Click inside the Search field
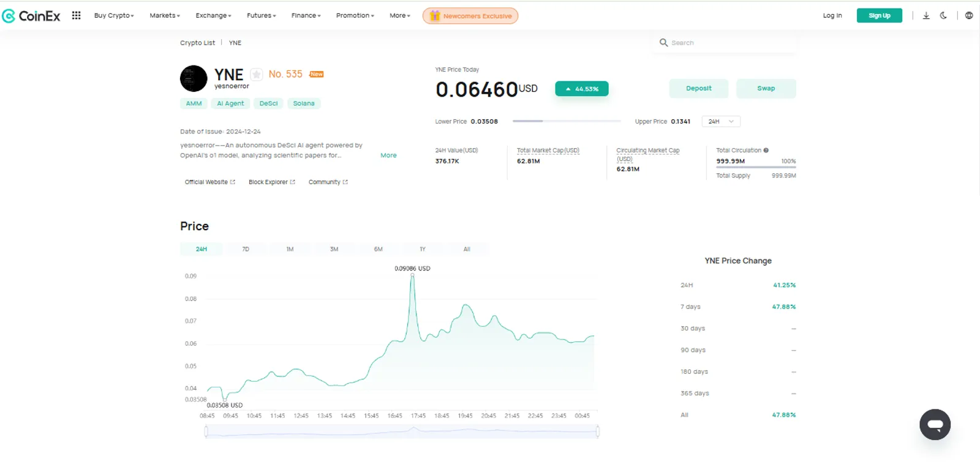 [725, 43]
